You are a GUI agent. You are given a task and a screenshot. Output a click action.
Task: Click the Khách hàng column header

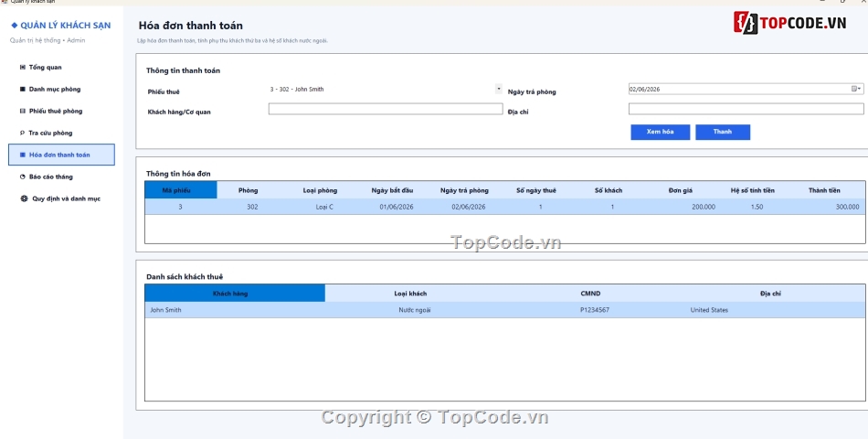coord(235,294)
